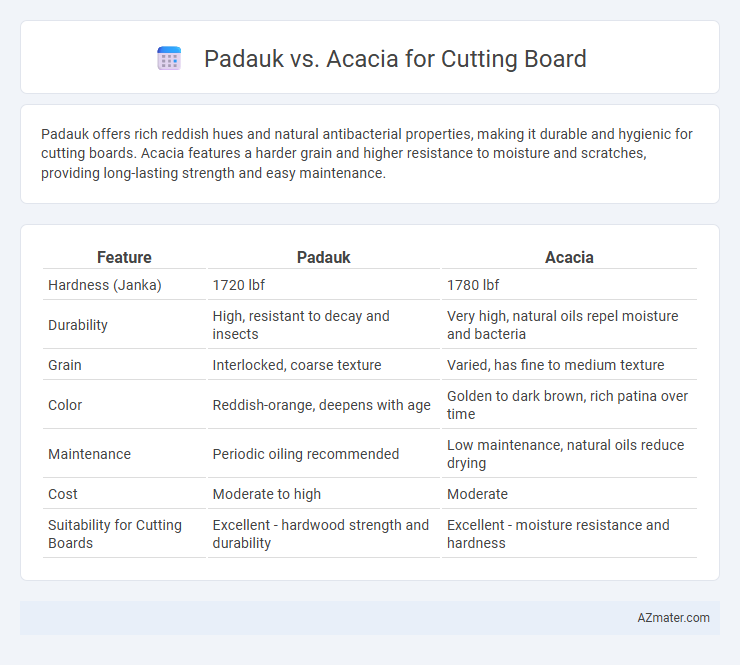The height and width of the screenshot is (665, 740).
Task: Click the calendar icon beside the title
Action: (169, 59)
